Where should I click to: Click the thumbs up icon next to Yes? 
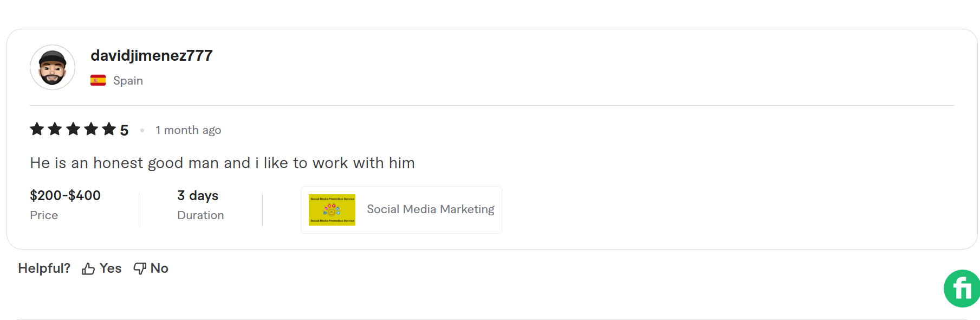click(x=87, y=268)
